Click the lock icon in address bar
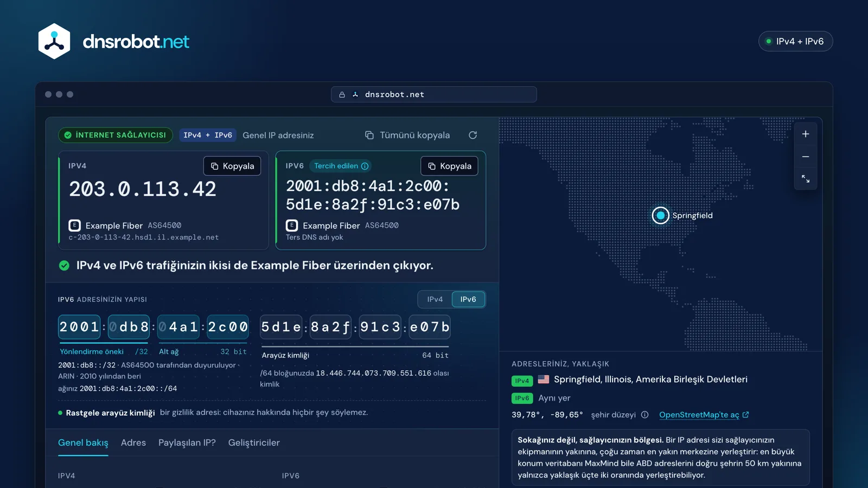The image size is (868, 488). coord(342,94)
